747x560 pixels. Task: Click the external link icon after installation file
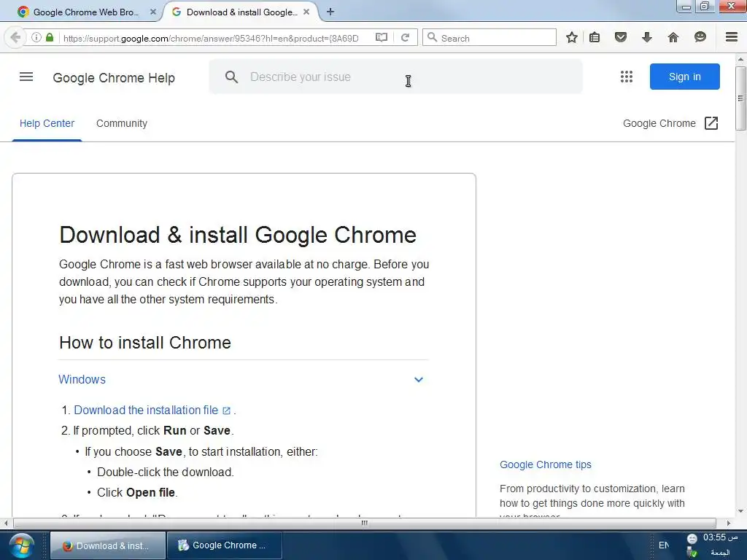226,411
